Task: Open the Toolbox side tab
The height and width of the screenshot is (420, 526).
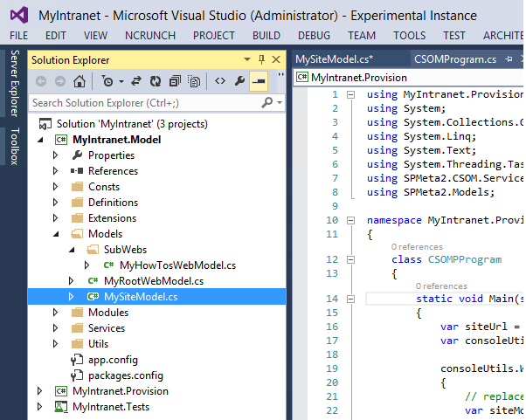Action: [x=15, y=146]
